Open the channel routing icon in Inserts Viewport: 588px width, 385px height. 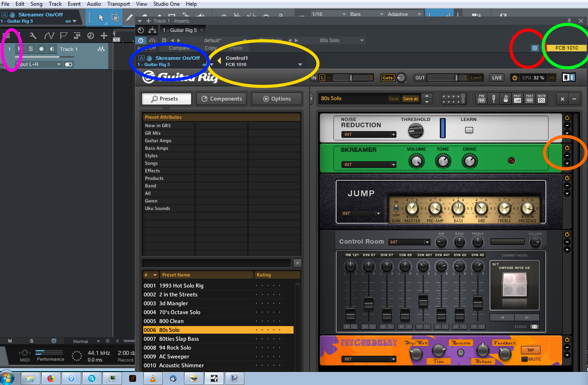(152, 30)
